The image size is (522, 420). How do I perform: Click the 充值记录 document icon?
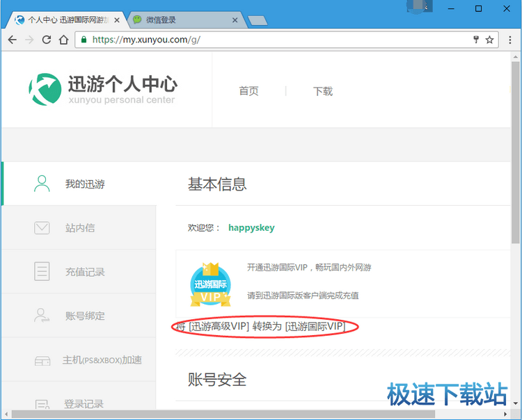coord(42,271)
